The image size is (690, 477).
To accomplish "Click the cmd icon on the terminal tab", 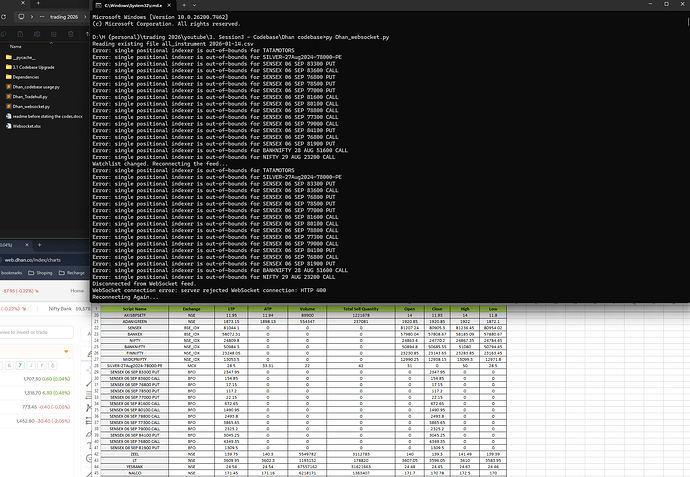I will (99, 5).
